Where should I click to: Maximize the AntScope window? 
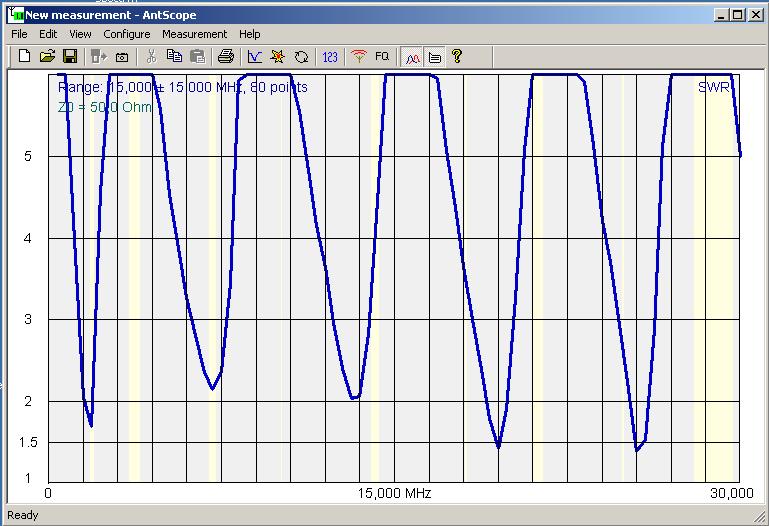coord(737,15)
